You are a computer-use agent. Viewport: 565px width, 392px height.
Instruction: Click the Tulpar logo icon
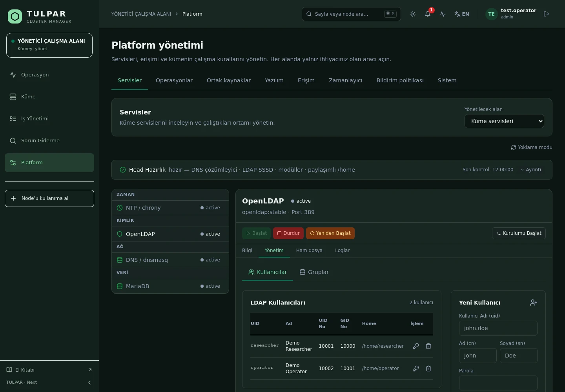point(15,16)
